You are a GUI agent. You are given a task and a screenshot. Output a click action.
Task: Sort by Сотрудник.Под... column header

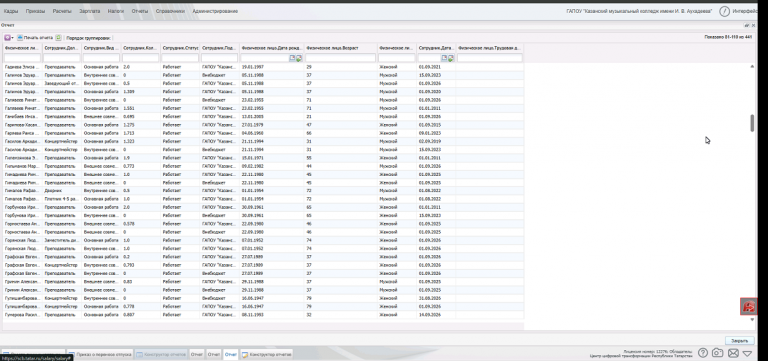click(220, 48)
